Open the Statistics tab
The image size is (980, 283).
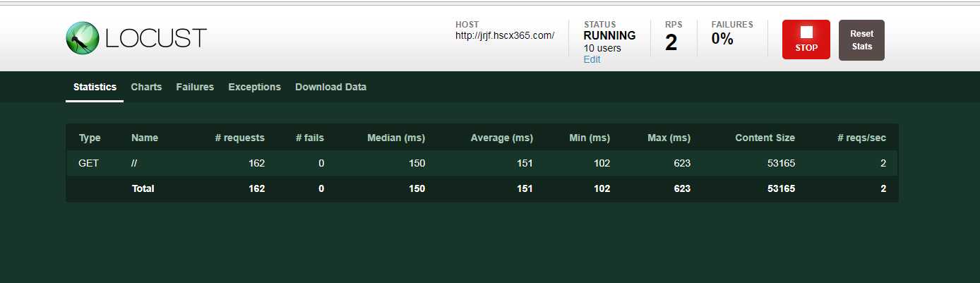[95, 87]
